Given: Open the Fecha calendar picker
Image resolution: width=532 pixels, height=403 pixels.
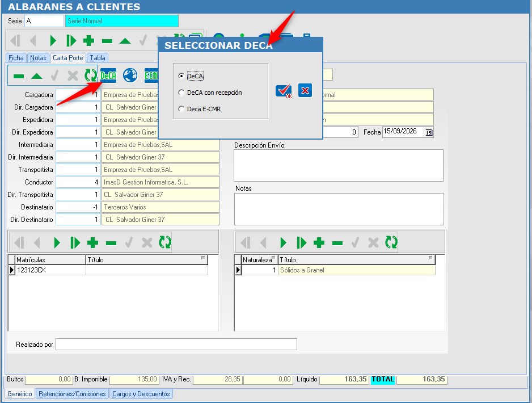Looking at the screenshot, I should click(x=429, y=132).
